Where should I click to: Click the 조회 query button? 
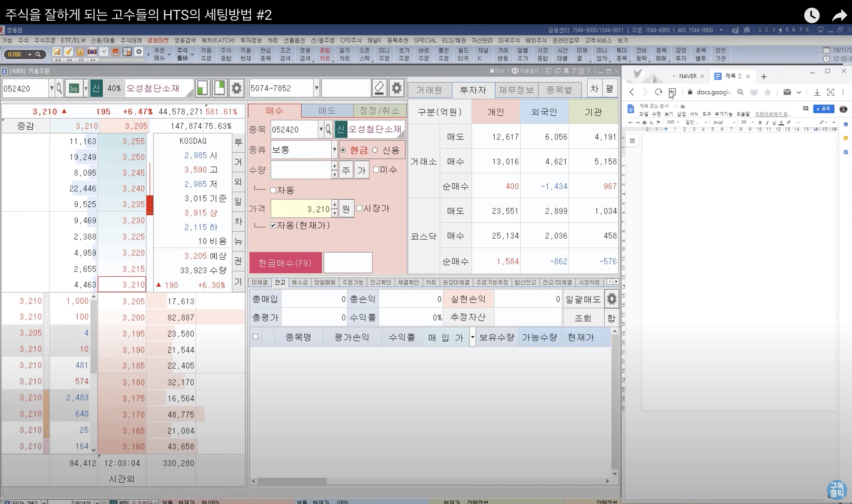[x=583, y=318]
